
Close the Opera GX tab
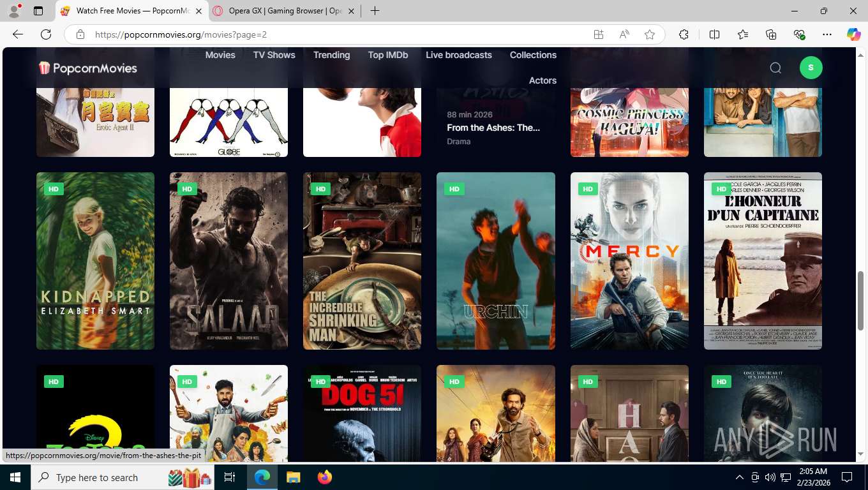click(351, 11)
